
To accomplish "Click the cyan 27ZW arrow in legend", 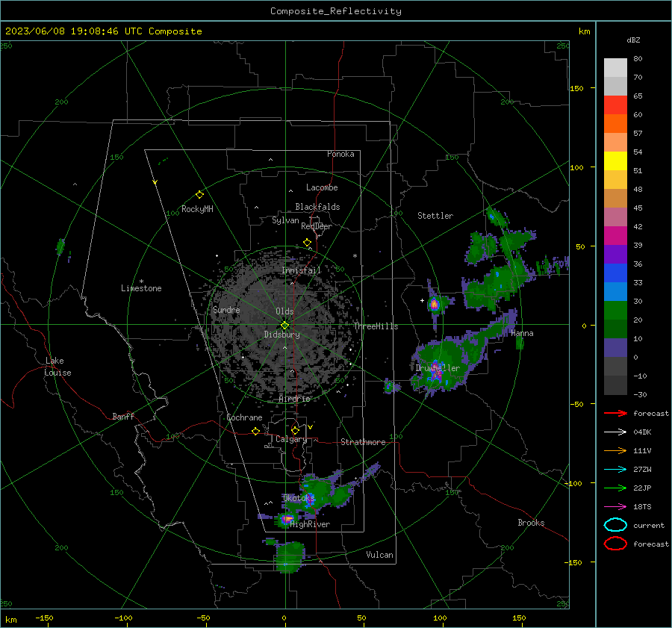I will 615,470.
